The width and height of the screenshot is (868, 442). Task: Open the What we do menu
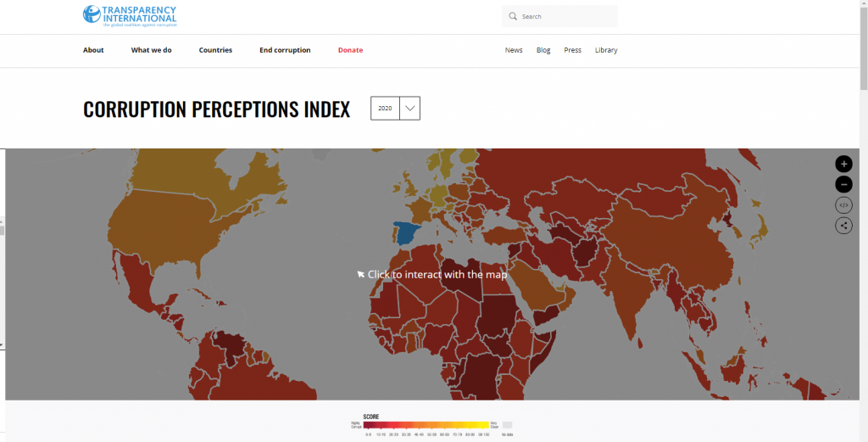click(x=151, y=50)
